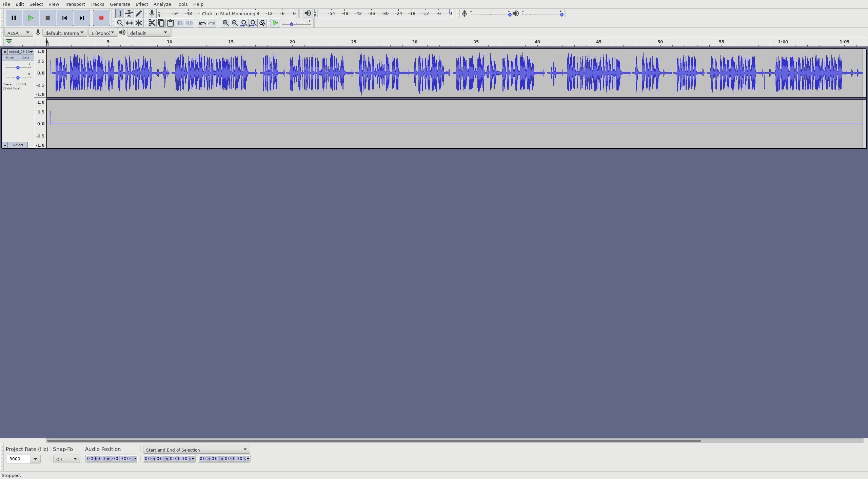Adjust the playback speed slider
The height and width of the screenshot is (479, 868).
point(292,24)
